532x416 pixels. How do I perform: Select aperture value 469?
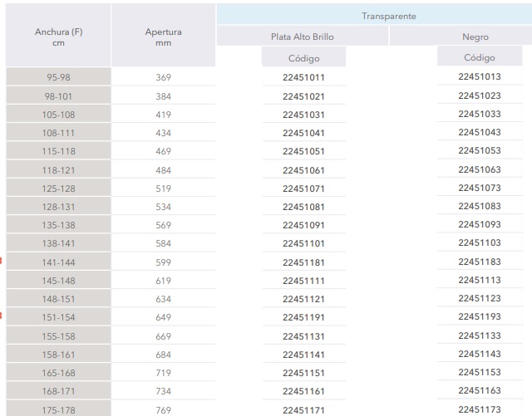pyautogui.click(x=163, y=150)
